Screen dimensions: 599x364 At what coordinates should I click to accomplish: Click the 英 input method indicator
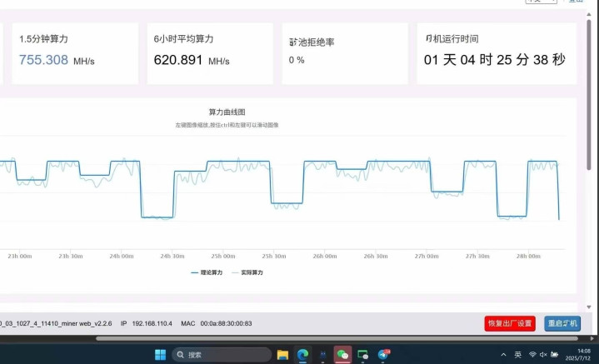pos(517,355)
